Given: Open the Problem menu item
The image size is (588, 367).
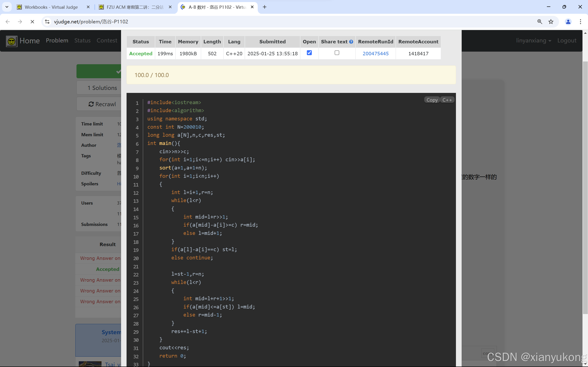Looking at the screenshot, I should pyautogui.click(x=57, y=41).
